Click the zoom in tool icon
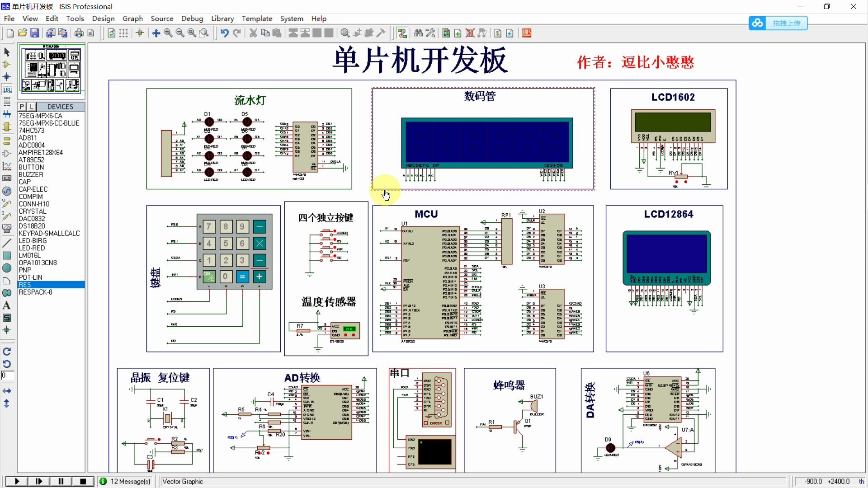Viewport: 868px width, 488px height. pos(169,33)
